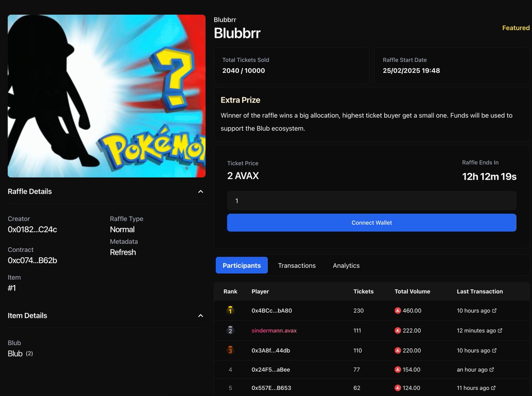The width and height of the screenshot is (532, 396).
Task: Click the Blub trait value
Action: 15,353
